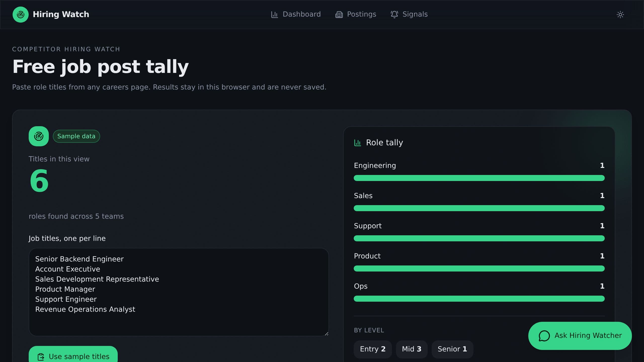The image size is (644, 362).
Task: Click the large green 6 count
Action: [x=39, y=180]
